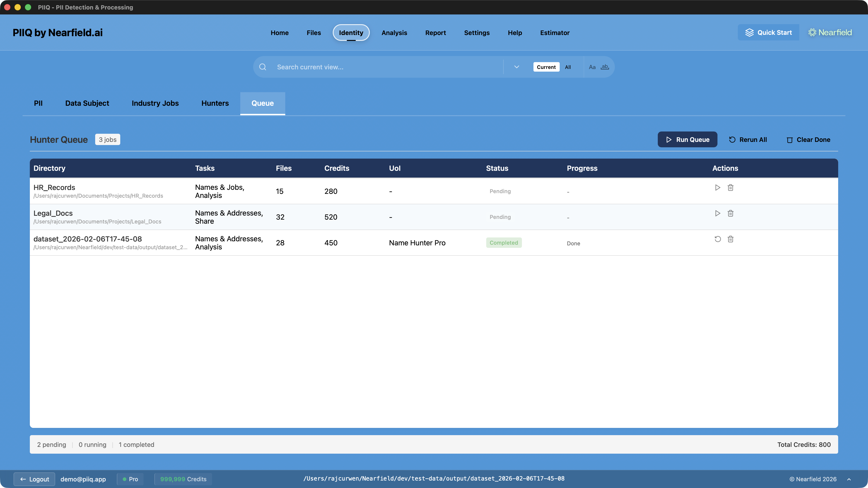
Task: Rerun the dataset_2026 job with retry icon
Action: tap(718, 239)
